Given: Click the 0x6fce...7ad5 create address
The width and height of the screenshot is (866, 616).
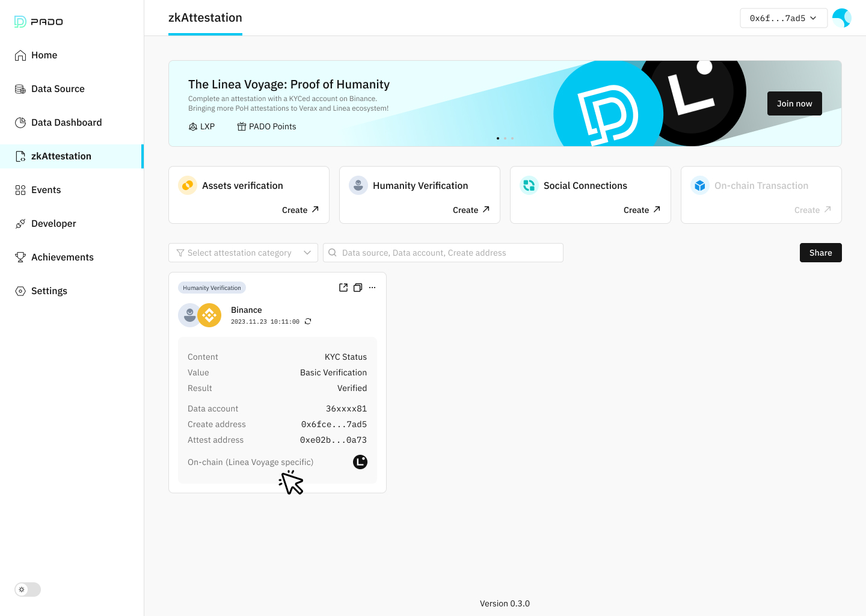Looking at the screenshot, I should (x=334, y=424).
